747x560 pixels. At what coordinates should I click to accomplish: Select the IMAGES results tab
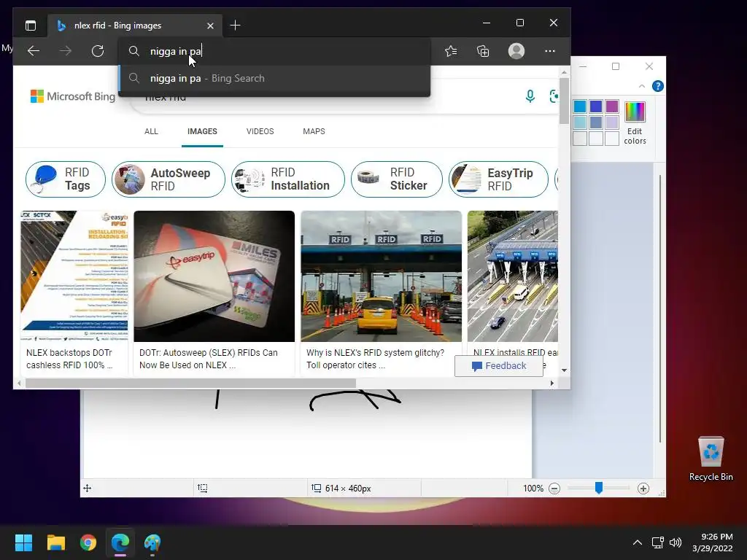coord(202,131)
